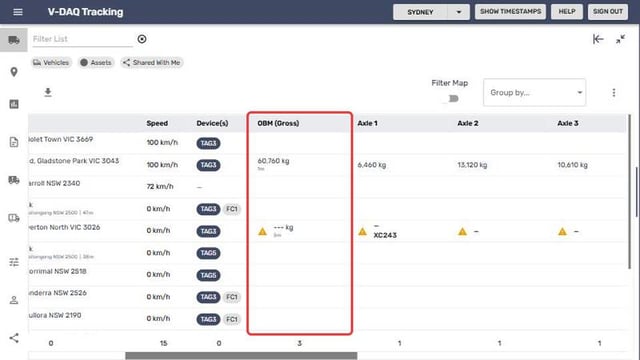Select the 10,610 kg Axle 3 value
Image resolution: width=640 pixels, height=360 pixels.
572,165
